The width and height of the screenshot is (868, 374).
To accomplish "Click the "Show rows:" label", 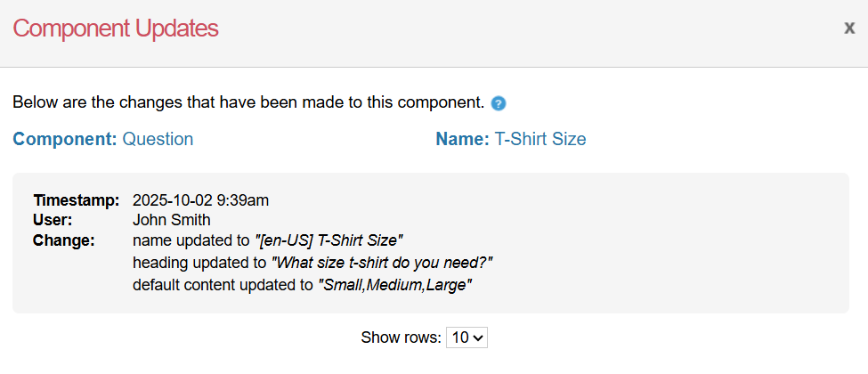I will click(401, 337).
